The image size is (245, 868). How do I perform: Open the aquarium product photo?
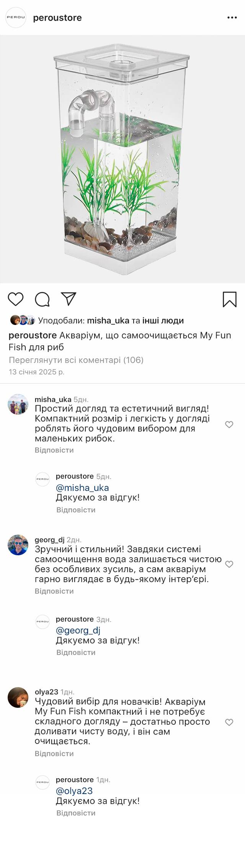pyautogui.click(x=122, y=159)
